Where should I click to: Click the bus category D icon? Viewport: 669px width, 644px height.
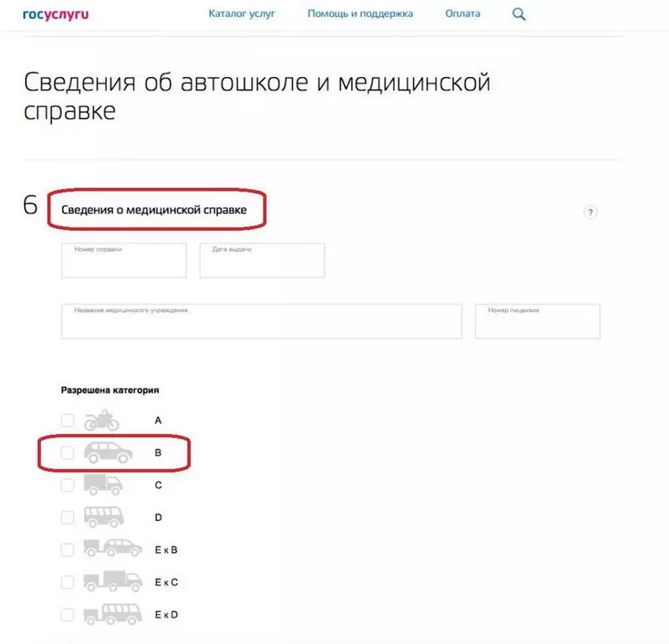(104, 517)
